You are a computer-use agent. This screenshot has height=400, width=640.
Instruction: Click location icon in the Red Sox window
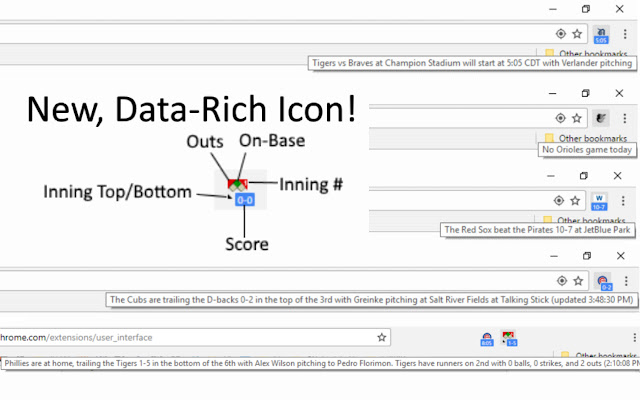559,200
